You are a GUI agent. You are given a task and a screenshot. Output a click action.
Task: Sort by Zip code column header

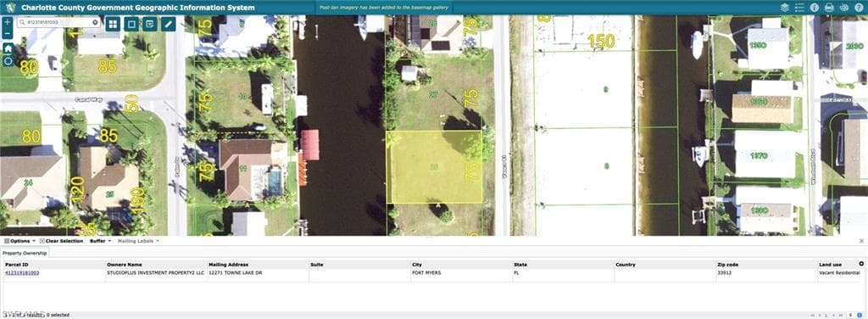click(766, 265)
